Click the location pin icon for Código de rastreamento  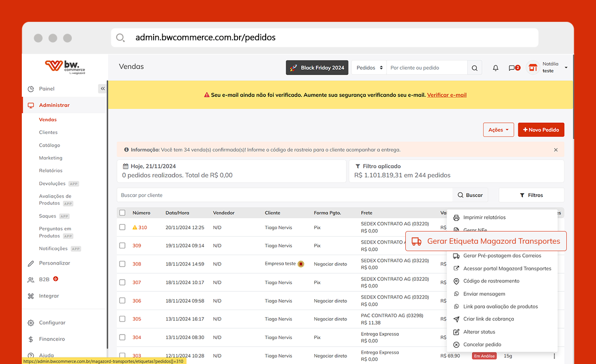click(456, 281)
